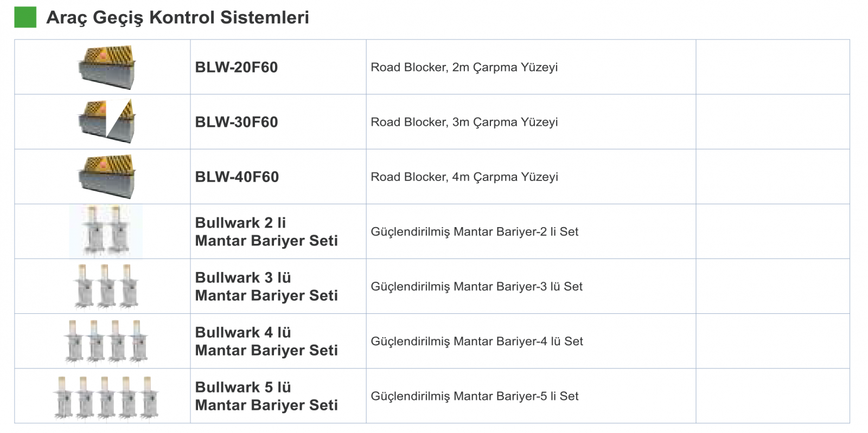The height and width of the screenshot is (433, 868).
Task: Click Bullwark 2 li Mantar Bariyer Seti
Action: pyautogui.click(x=266, y=231)
